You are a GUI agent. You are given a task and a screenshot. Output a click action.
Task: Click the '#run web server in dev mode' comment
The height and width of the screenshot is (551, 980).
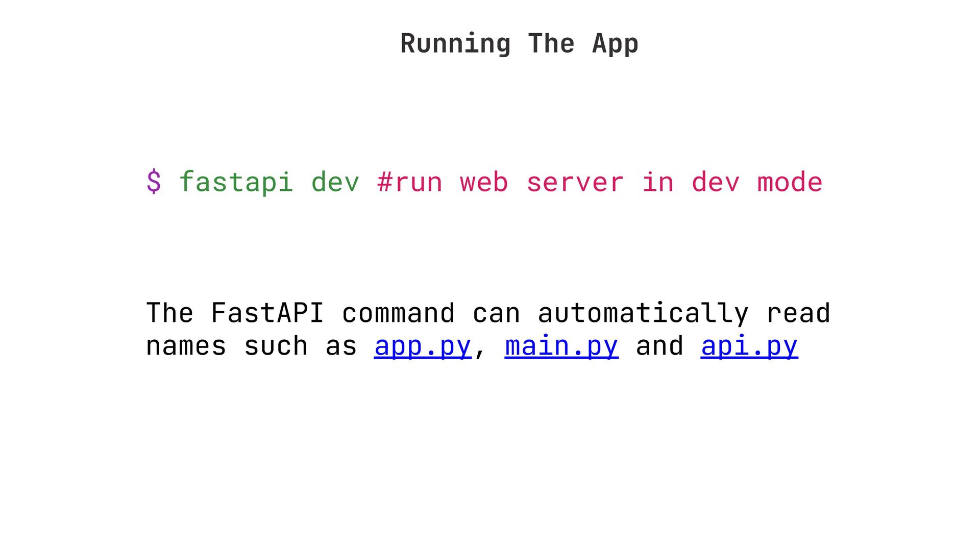pos(600,182)
